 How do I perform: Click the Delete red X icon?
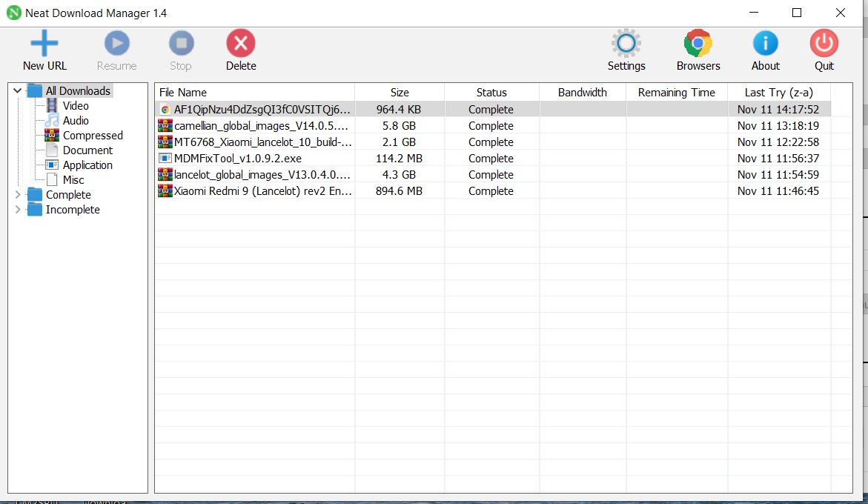pos(241,44)
